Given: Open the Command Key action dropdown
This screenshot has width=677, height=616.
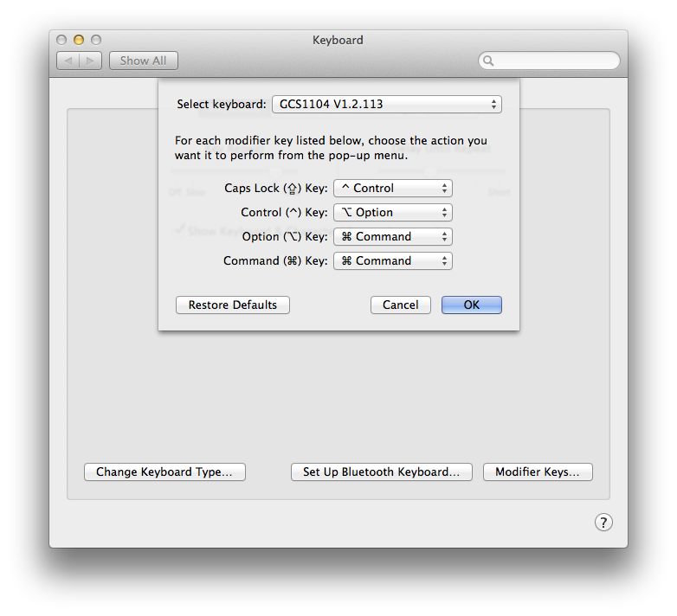Looking at the screenshot, I should tap(392, 261).
